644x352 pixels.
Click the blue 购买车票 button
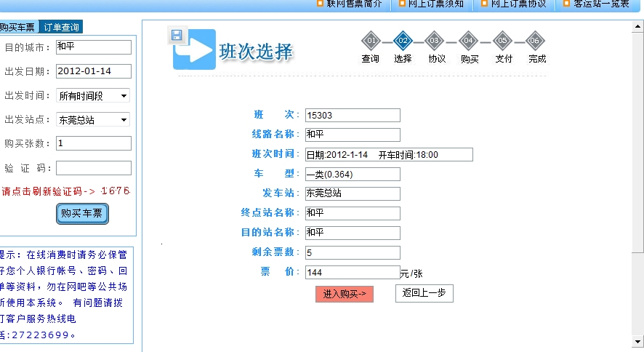(82, 214)
